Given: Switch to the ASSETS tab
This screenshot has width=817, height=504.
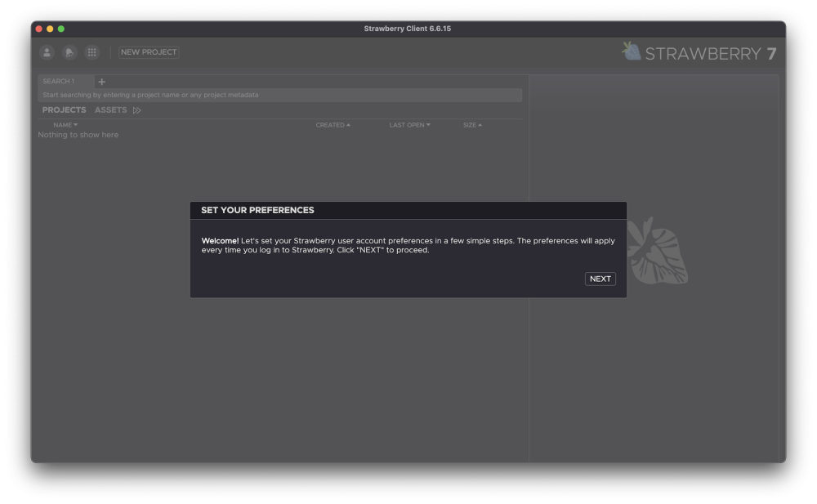Looking at the screenshot, I should [110, 110].
